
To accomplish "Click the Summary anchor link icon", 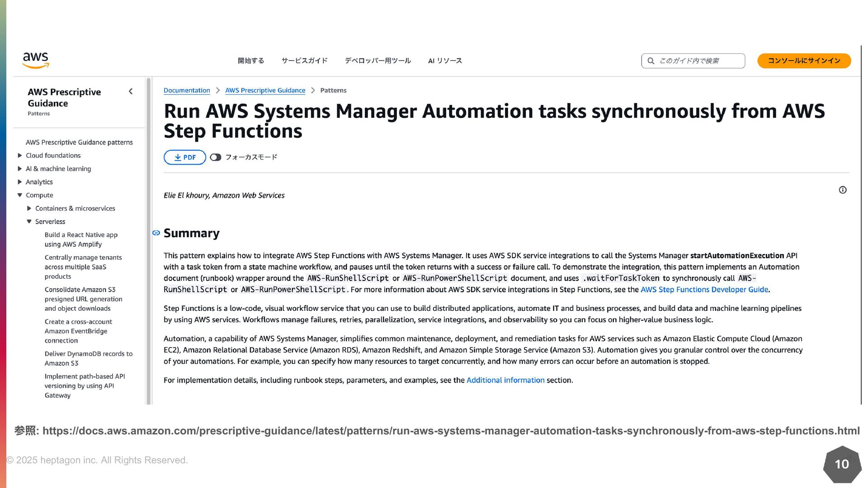I will (x=156, y=233).
